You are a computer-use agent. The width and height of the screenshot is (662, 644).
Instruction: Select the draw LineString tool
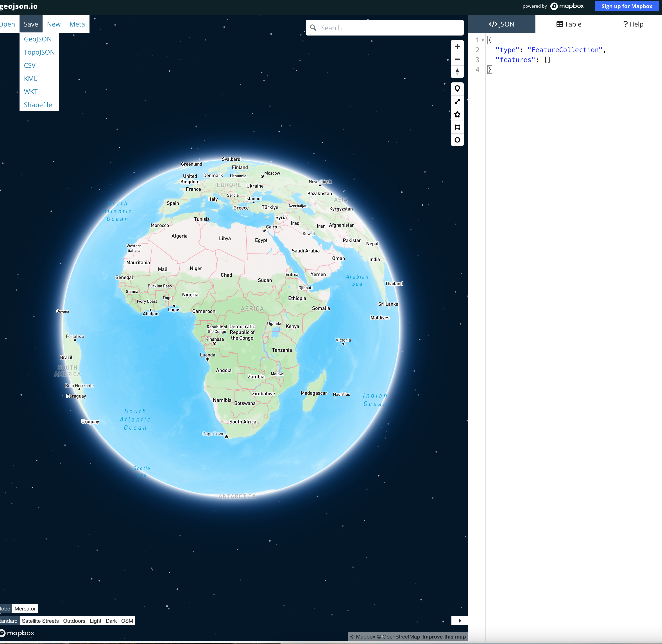[x=457, y=101]
